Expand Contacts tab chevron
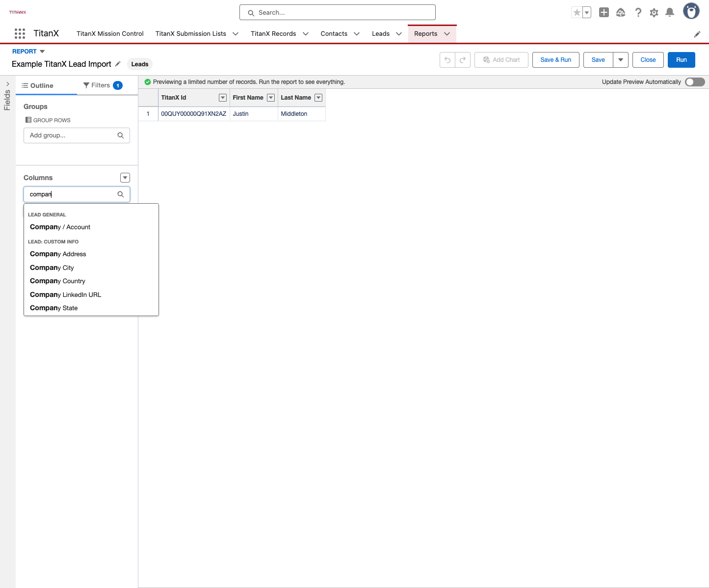Screen dimensions: 709x588 pyautogui.click(x=357, y=34)
